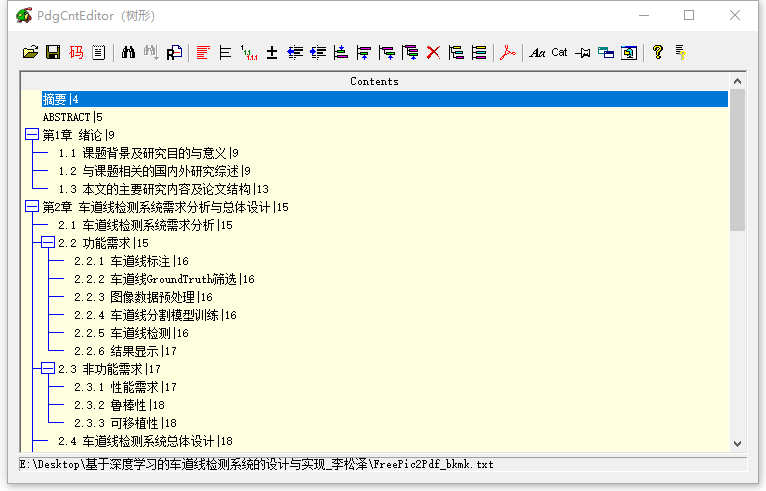Select the ABSTRACT entry

point(72,117)
